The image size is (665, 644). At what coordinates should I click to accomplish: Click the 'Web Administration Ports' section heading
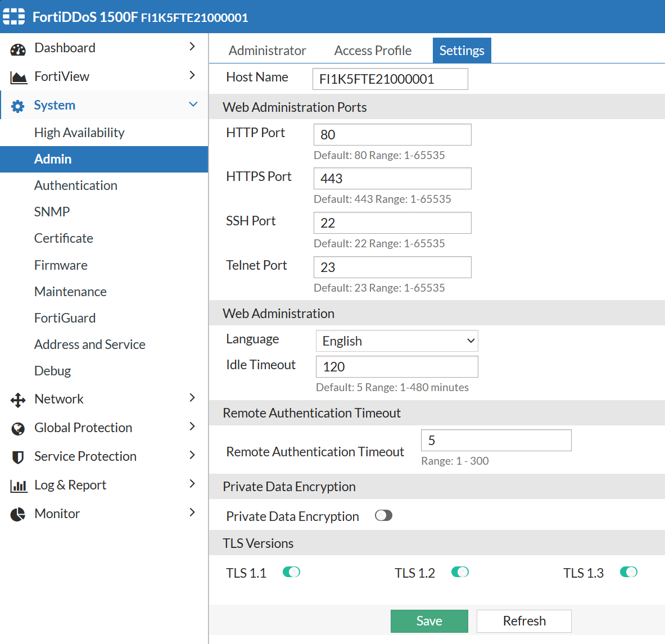tap(295, 107)
